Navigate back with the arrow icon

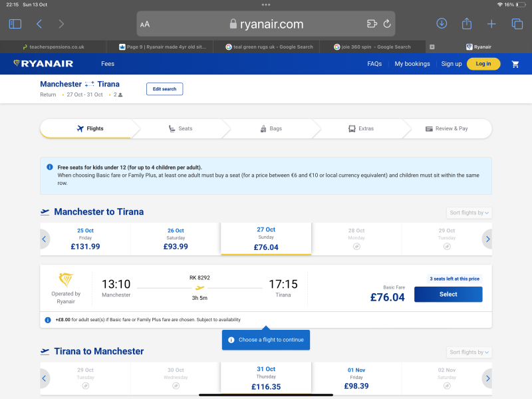pyautogui.click(x=39, y=23)
